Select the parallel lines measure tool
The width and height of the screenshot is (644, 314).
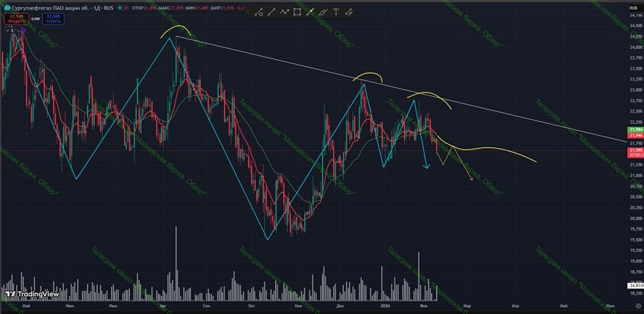[349, 12]
